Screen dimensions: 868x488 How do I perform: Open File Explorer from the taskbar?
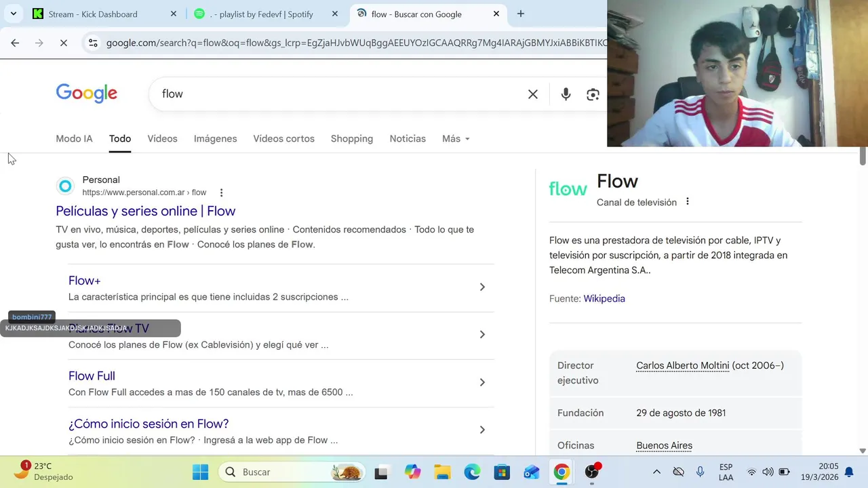coord(442,472)
